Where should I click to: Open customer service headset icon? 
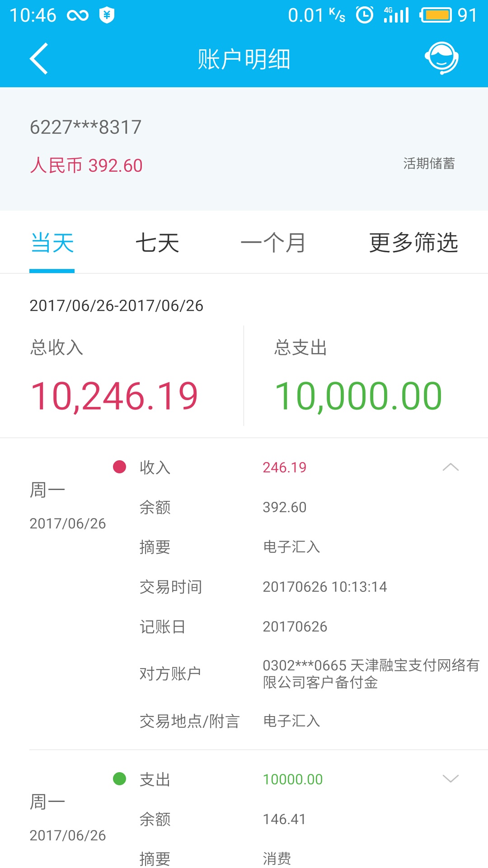pyautogui.click(x=441, y=58)
